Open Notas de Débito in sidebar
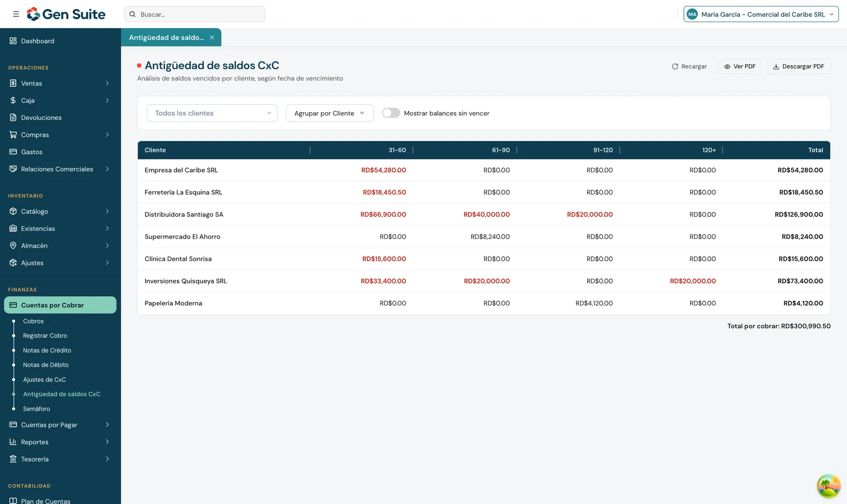Image resolution: width=847 pixels, height=504 pixels. 46,365
